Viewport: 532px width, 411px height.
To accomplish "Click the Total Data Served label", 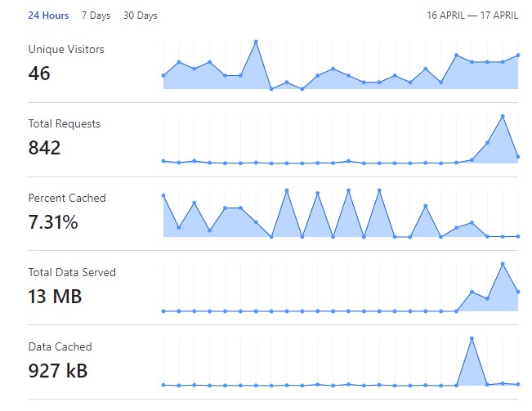I will 72,273.
